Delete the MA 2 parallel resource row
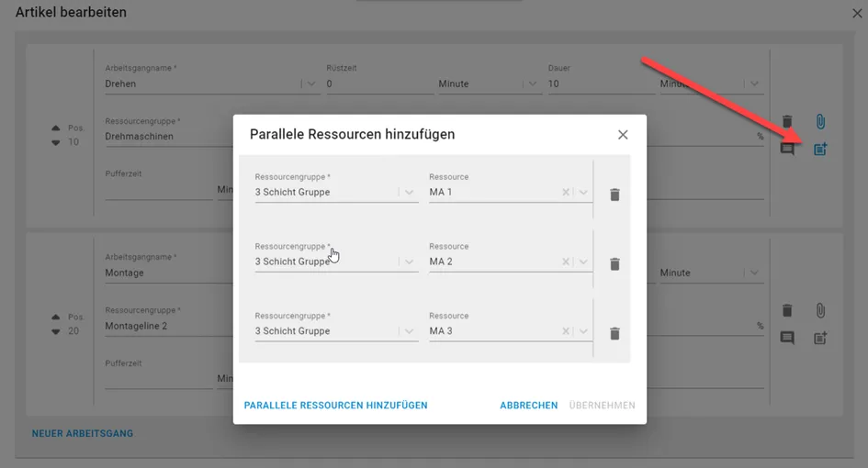 (x=614, y=264)
